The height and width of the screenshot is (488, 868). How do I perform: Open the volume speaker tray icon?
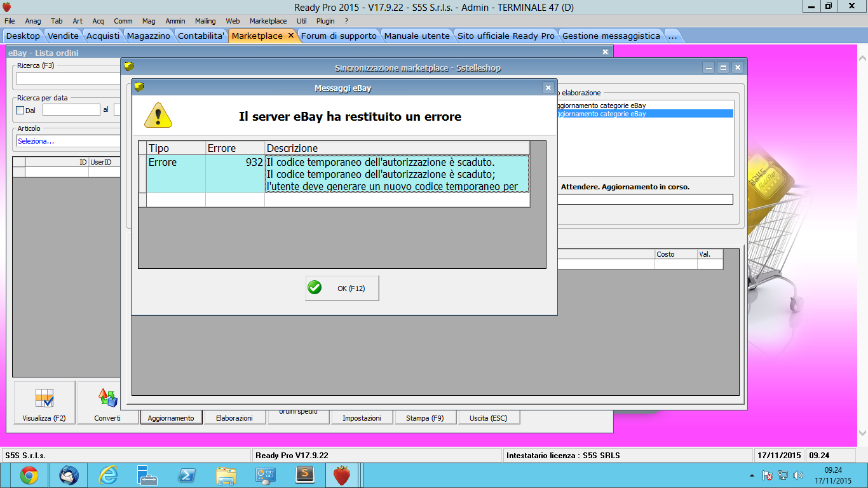(x=798, y=475)
